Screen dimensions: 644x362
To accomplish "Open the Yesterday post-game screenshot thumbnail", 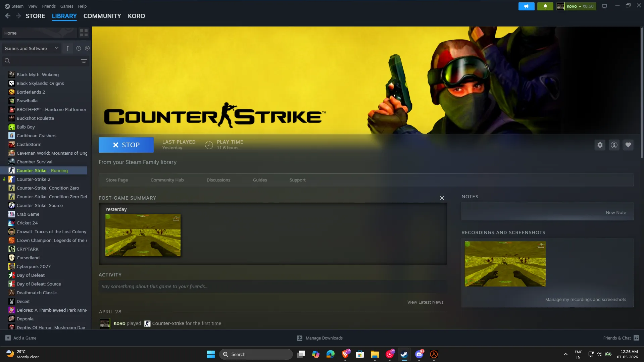I will coord(143,235).
